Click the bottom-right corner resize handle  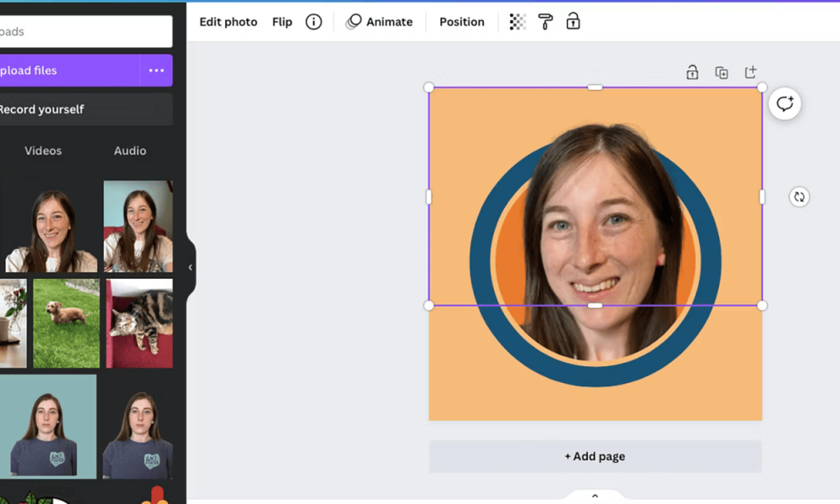pos(762,306)
